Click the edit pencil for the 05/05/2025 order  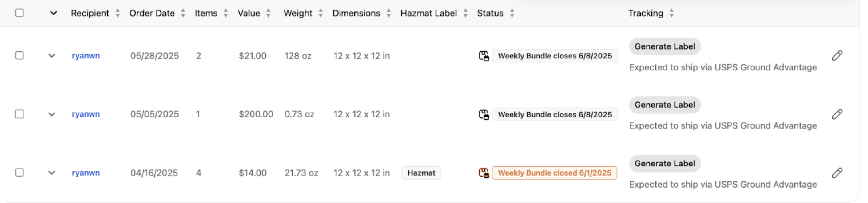(x=837, y=114)
